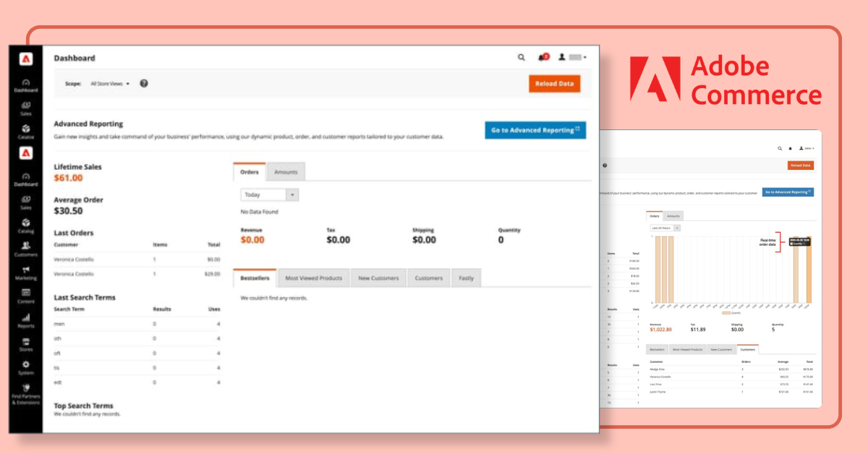The image size is (868, 454).
Task: Select the Bestsellers tab in front dashboard
Action: (255, 278)
